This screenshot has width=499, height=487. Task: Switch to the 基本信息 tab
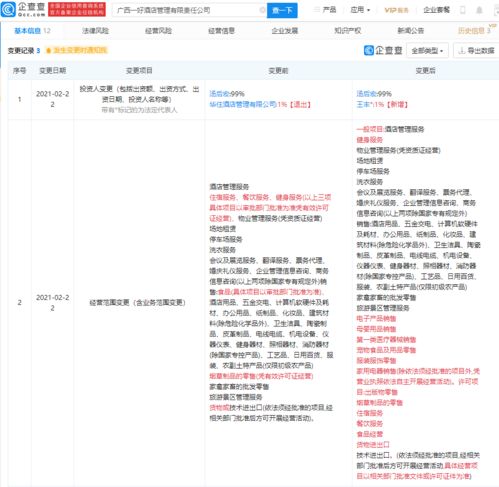(x=32, y=31)
